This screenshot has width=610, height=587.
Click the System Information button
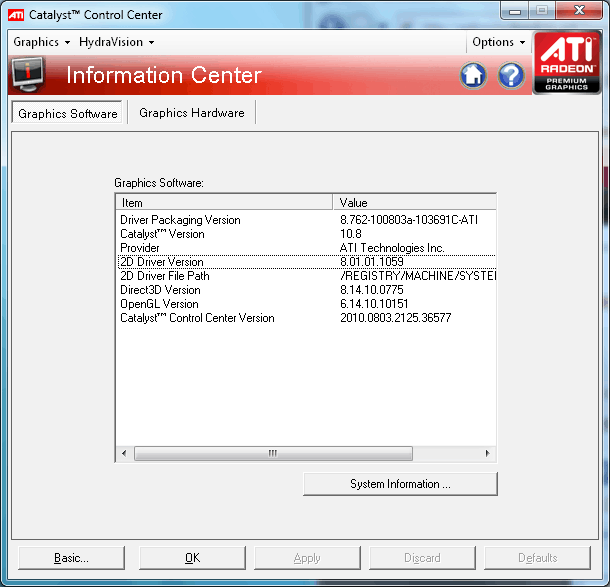click(400, 484)
